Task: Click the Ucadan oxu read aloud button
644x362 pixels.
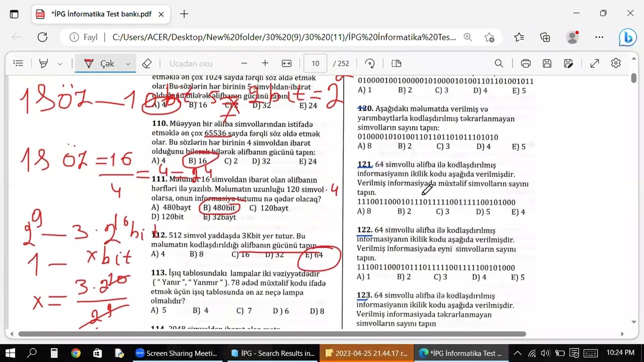Action: coord(191,63)
